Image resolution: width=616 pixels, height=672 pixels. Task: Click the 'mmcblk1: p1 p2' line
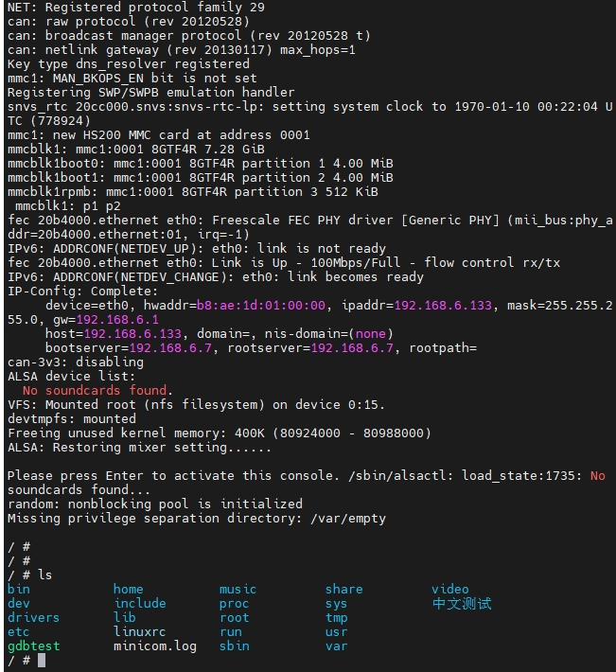click(68, 206)
